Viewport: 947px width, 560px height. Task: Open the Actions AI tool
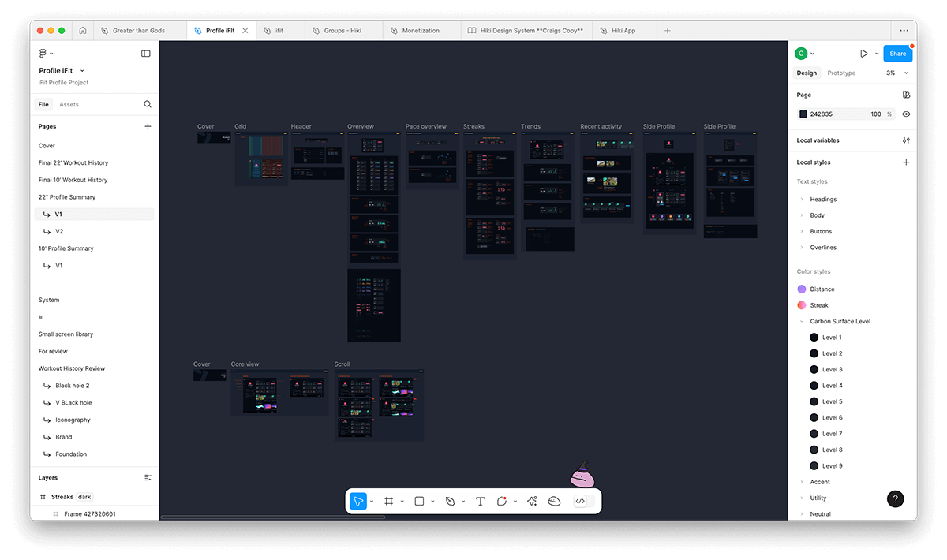click(x=532, y=501)
